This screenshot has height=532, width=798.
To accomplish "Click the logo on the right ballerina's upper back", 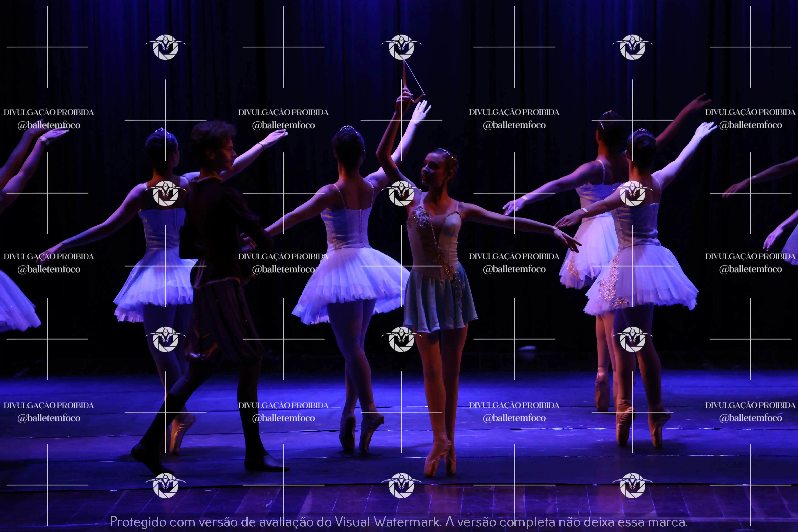I will (632, 193).
